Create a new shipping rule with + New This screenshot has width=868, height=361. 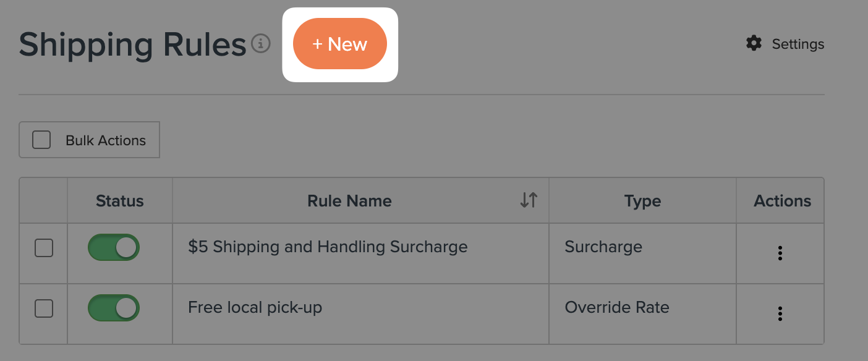point(339,43)
